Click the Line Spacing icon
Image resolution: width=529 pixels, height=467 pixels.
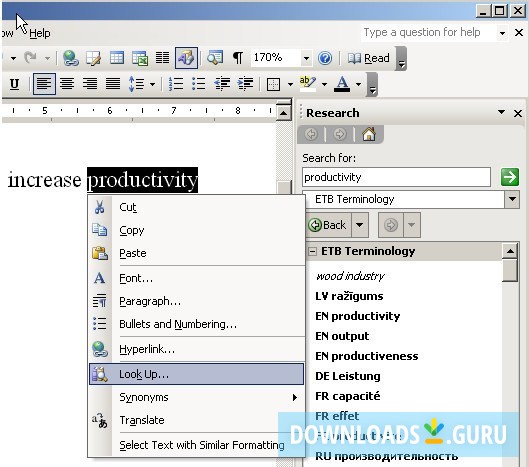136,84
